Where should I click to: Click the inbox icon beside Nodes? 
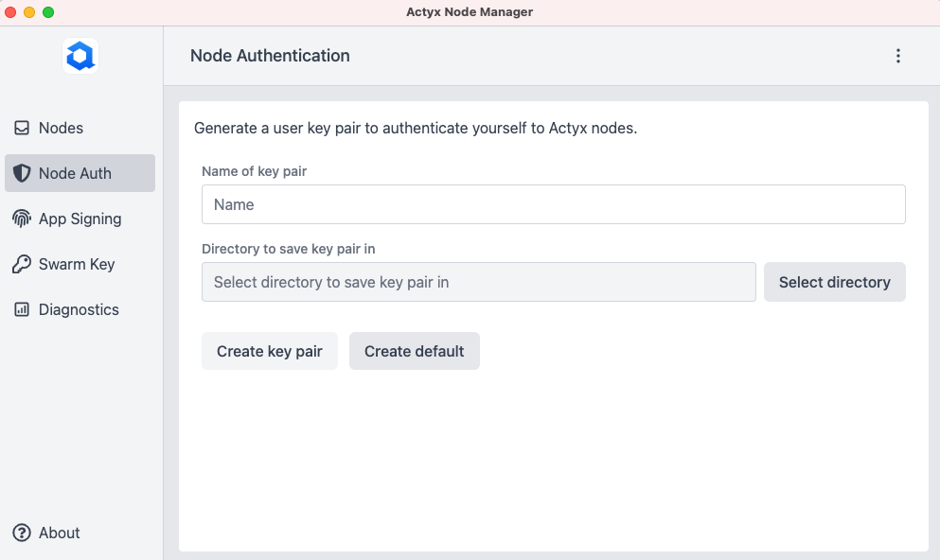pos(22,128)
